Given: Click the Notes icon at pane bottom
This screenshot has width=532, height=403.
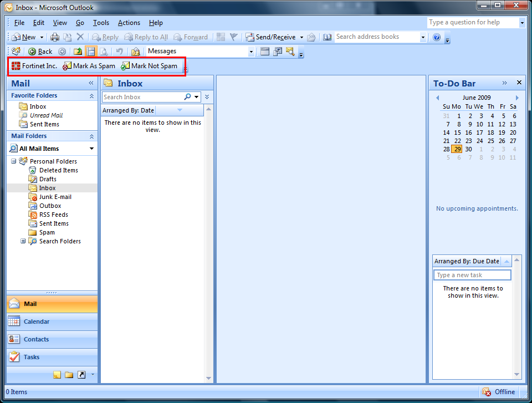Looking at the screenshot, I should (x=57, y=375).
